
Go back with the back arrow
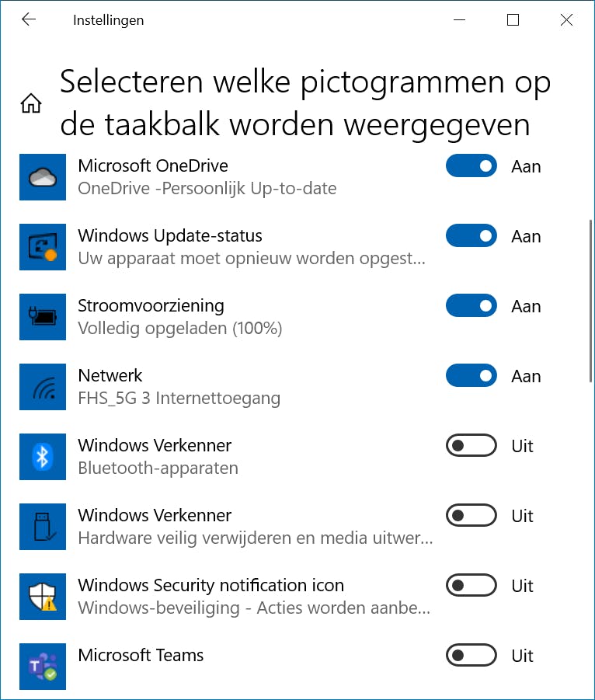(x=29, y=20)
